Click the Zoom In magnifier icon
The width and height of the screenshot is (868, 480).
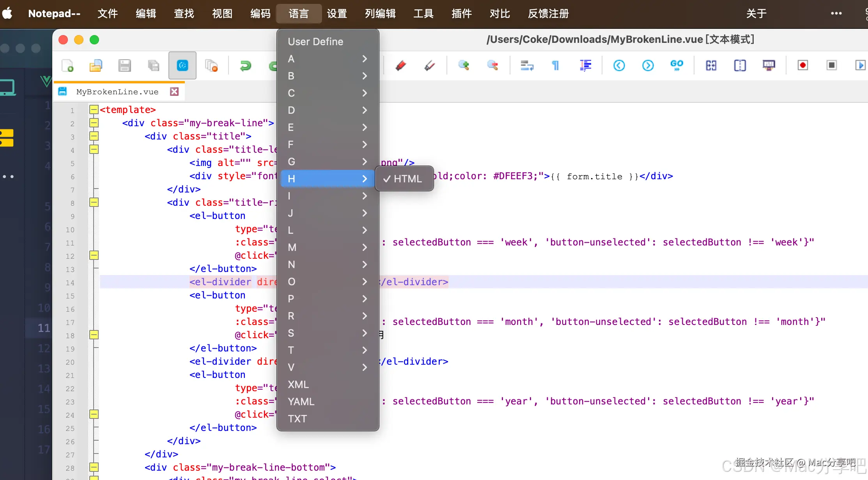click(464, 65)
